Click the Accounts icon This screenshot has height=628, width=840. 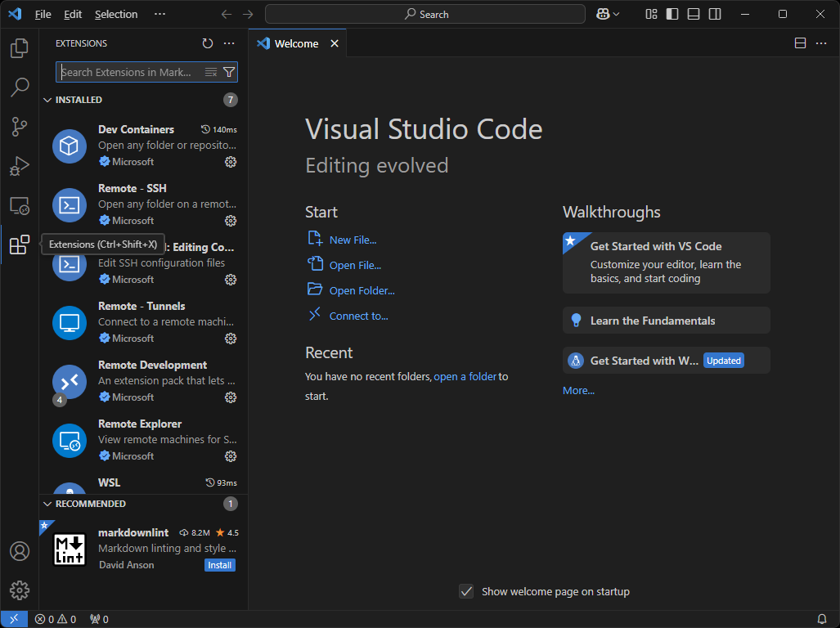tap(20, 551)
